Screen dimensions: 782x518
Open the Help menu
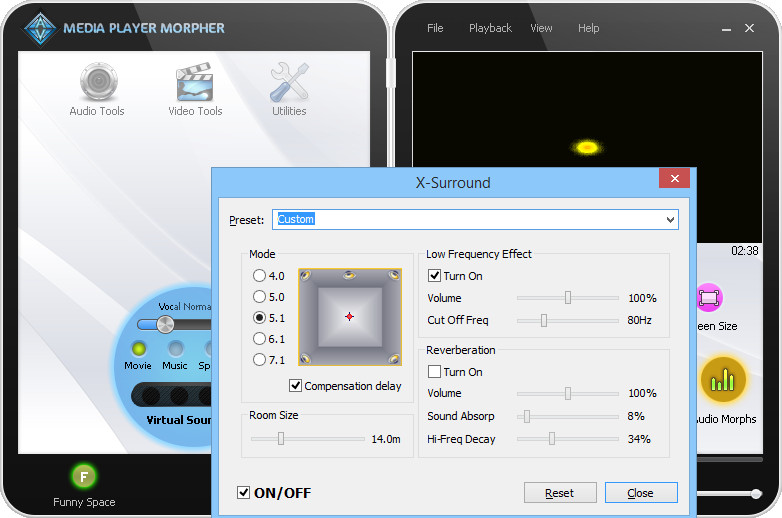coord(588,28)
